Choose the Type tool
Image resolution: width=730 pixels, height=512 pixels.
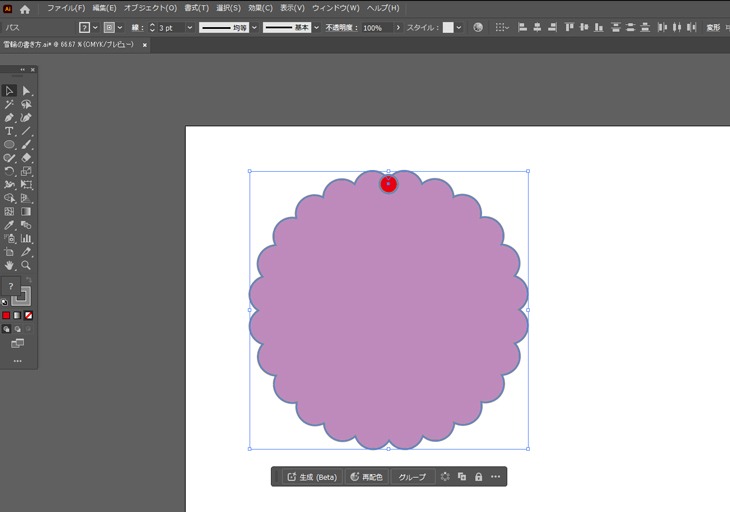pos(9,131)
